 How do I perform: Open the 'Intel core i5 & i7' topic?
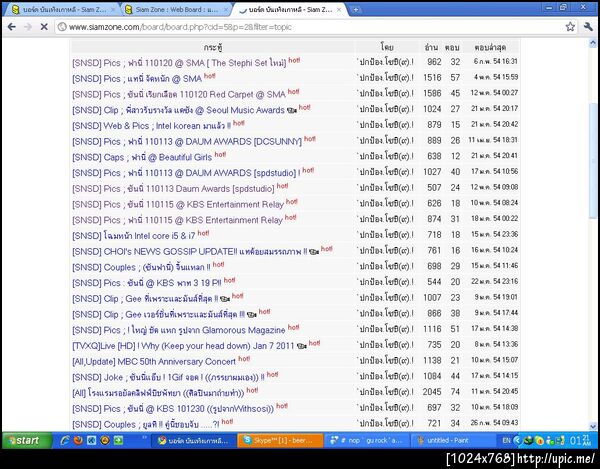(134, 236)
